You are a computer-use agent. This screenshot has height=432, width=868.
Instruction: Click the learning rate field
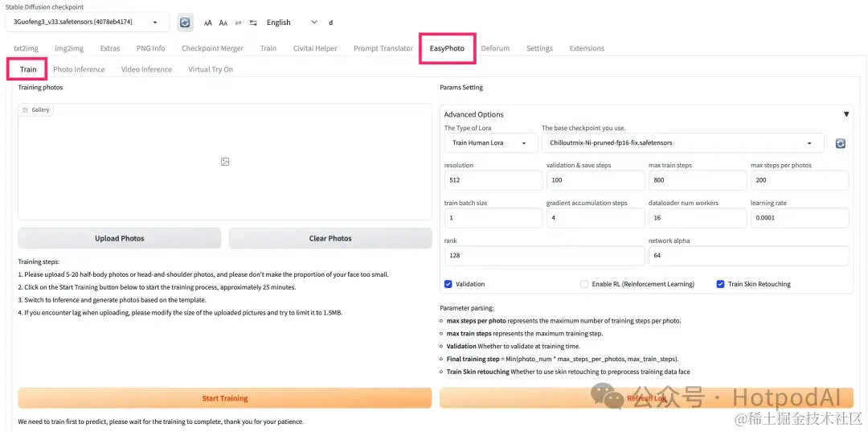tap(800, 218)
